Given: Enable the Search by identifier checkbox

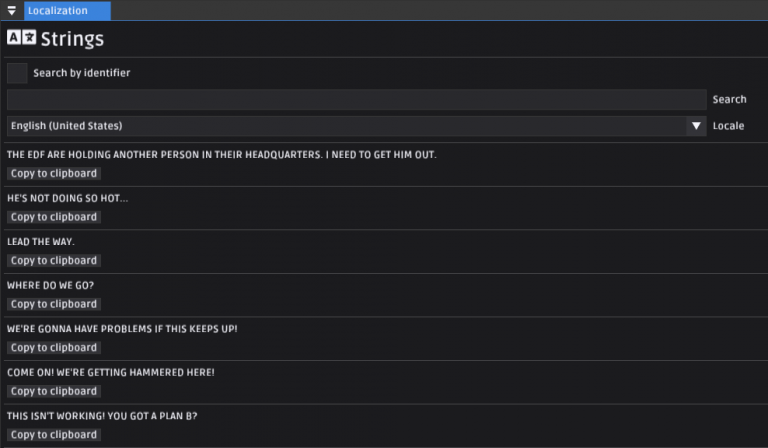Looking at the screenshot, I should (x=17, y=73).
